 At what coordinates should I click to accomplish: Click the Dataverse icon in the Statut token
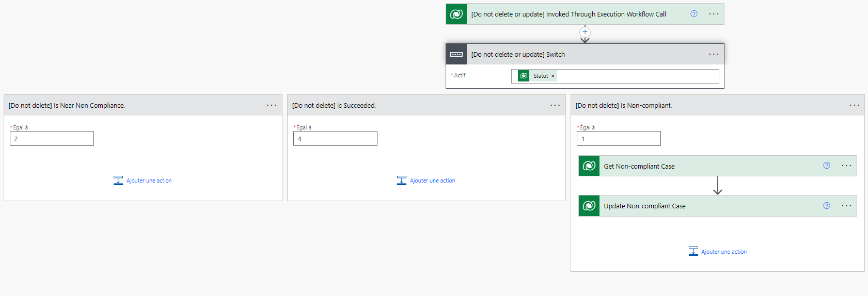pos(524,76)
